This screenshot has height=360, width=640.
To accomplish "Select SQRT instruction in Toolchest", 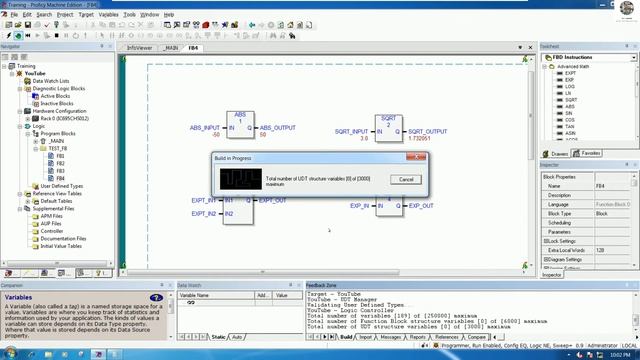I will [x=571, y=100].
